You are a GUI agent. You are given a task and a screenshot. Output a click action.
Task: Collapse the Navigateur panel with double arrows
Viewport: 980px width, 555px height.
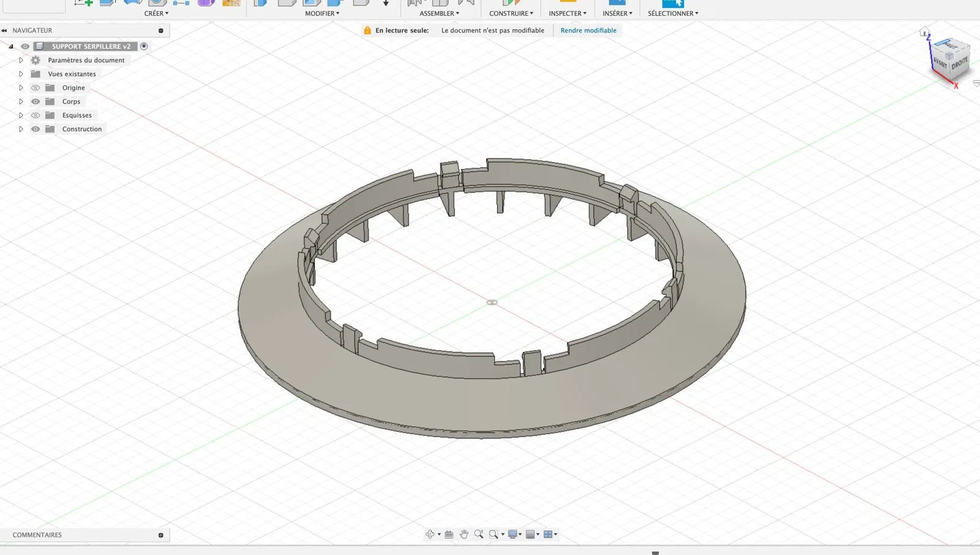[x=4, y=31]
